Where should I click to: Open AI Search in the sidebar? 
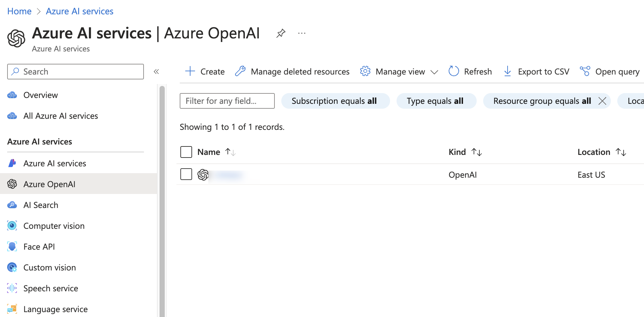[x=41, y=205]
